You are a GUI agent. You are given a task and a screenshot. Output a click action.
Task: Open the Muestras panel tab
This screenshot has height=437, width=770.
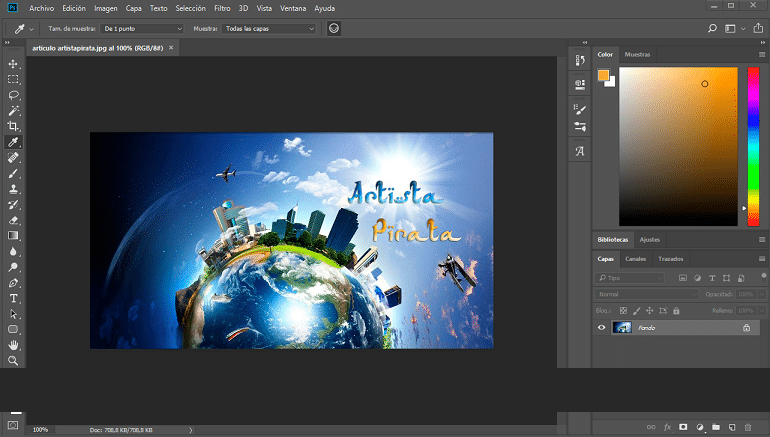click(637, 54)
